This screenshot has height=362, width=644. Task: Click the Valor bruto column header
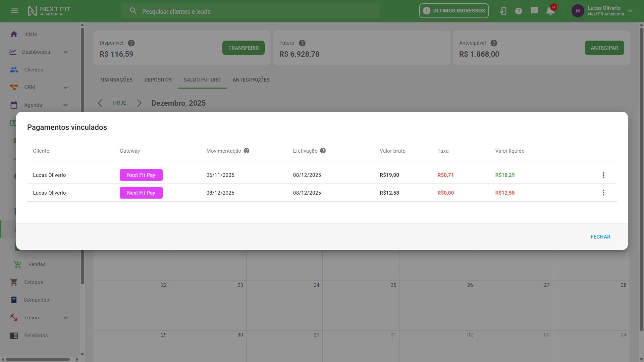(x=392, y=151)
